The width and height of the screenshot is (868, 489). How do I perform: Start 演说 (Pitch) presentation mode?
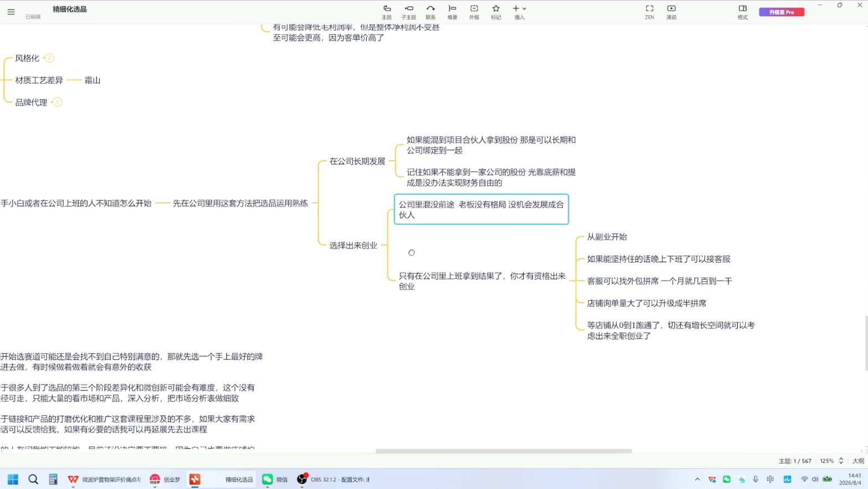671,12
